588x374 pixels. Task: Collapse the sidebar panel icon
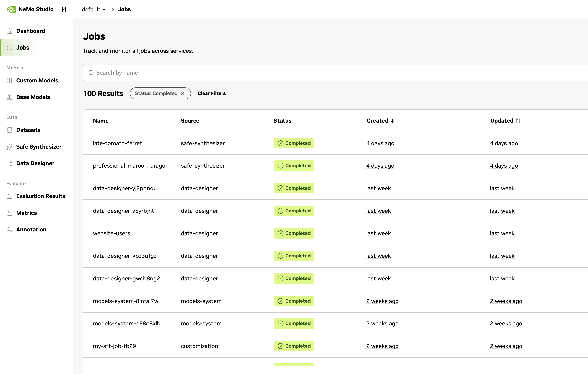click(63, 9)
